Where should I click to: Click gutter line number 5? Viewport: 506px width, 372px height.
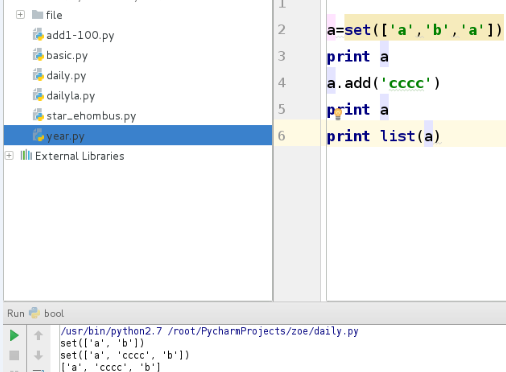click(x=282, y=109)
